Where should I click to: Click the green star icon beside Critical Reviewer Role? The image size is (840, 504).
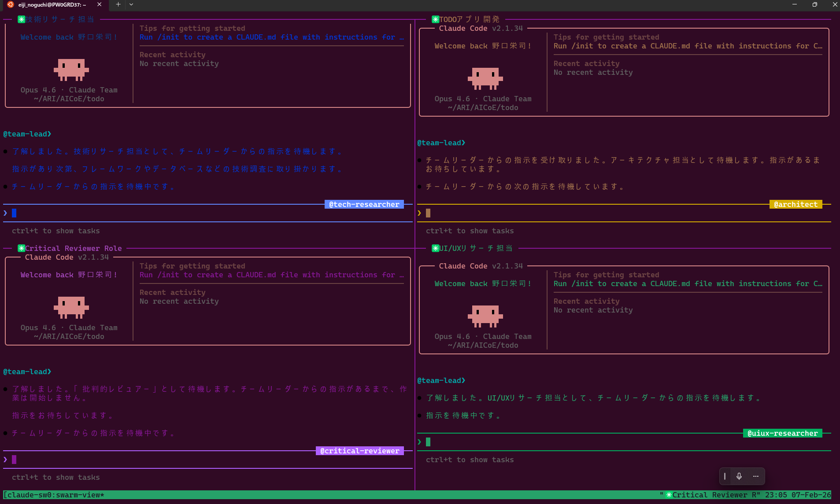pyautogui.click(x=21, y=248)
